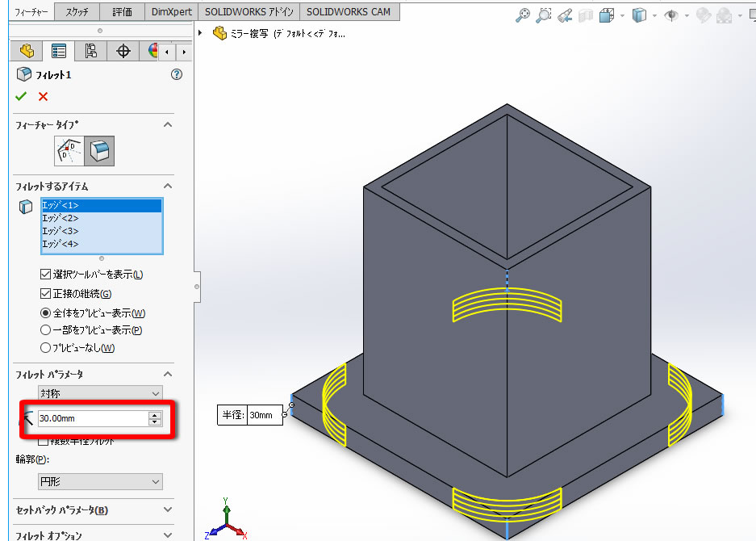Collapse the フィレット パラメータ section
Screen dimensions: 756x541
click(x=168, y=374)
